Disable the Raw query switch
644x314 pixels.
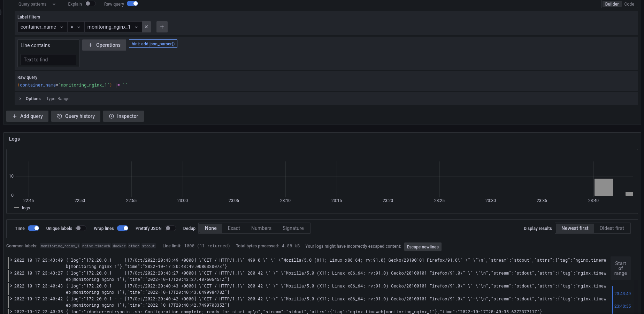coord(132,3)
